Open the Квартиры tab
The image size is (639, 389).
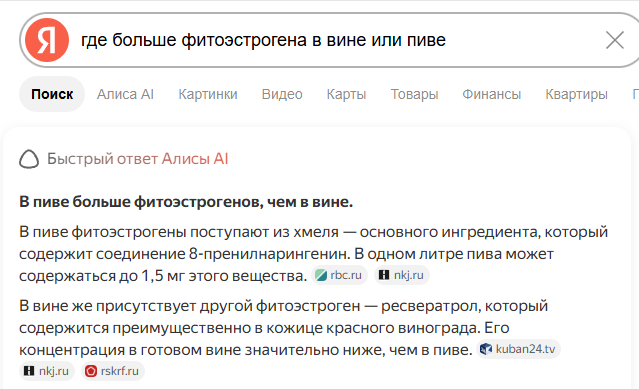576,94
